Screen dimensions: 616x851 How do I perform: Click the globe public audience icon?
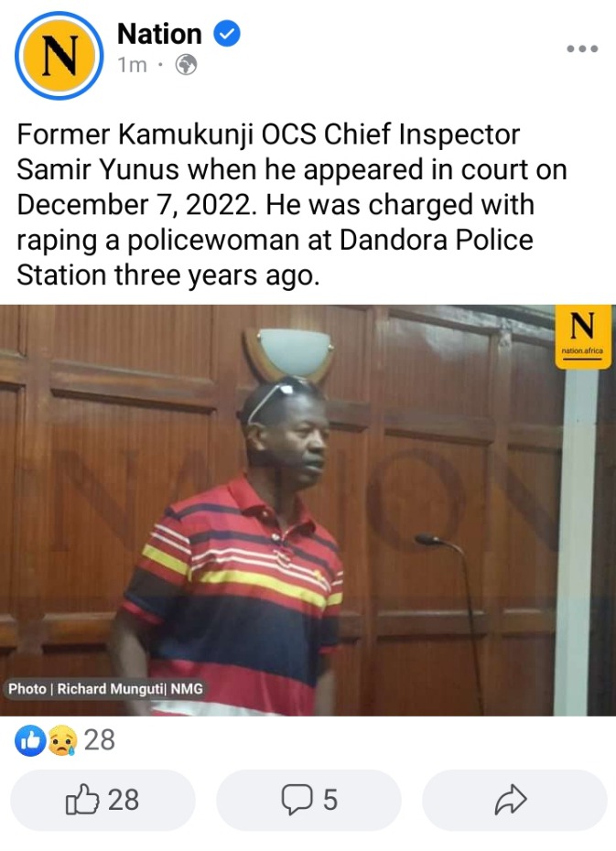pos(186,65)
